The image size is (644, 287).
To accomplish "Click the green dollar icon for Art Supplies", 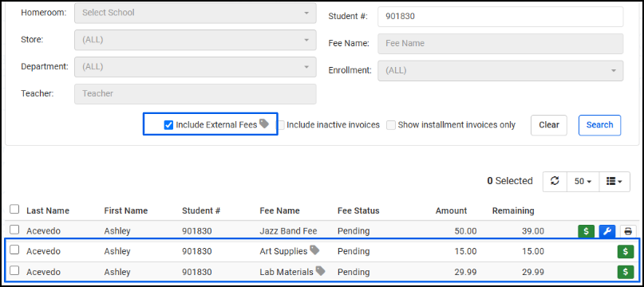I will (x=626, y=251).
